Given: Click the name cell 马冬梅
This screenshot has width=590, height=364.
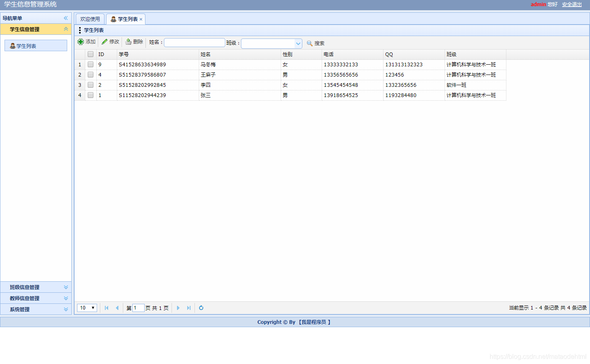Looking at the screenshot, I should [208, 64].
